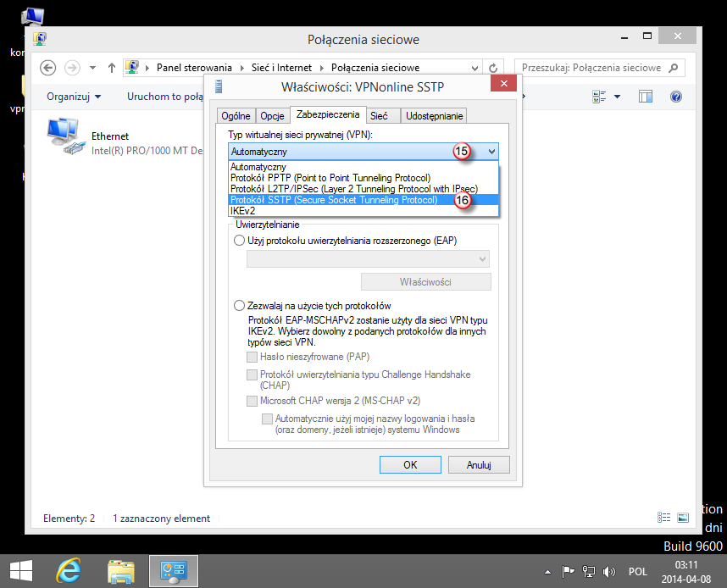Select the Zabezpieczenia tab
Viewport: 727px width, 588px height.
[328, 114]
